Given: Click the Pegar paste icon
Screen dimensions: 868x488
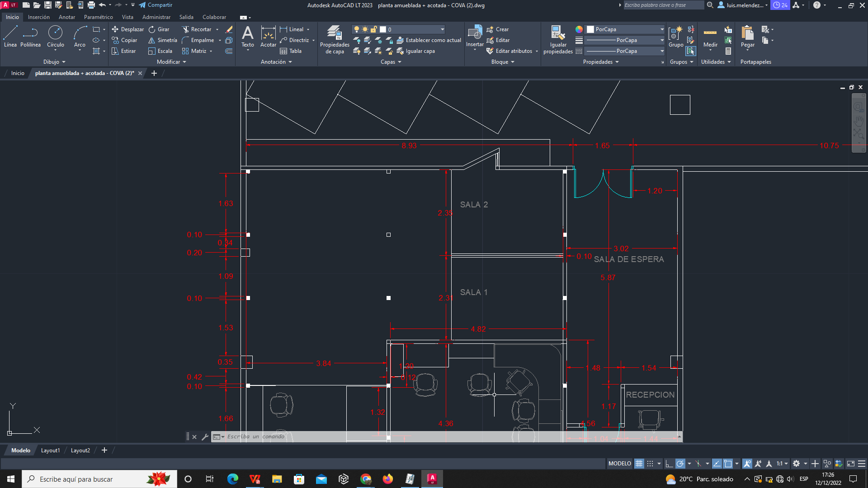Looking at the screenshot, I should click(x=747, y=33).
